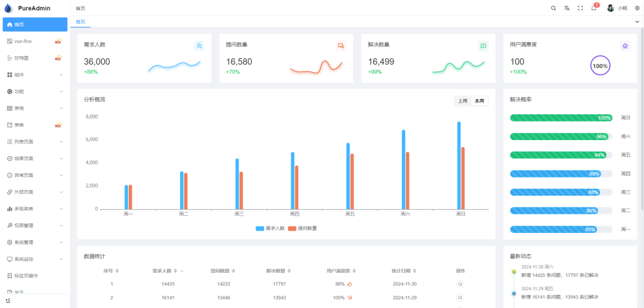The image size is (644, 308).
Task: Click magnifier action in row 1
Action: coord(460,284)
